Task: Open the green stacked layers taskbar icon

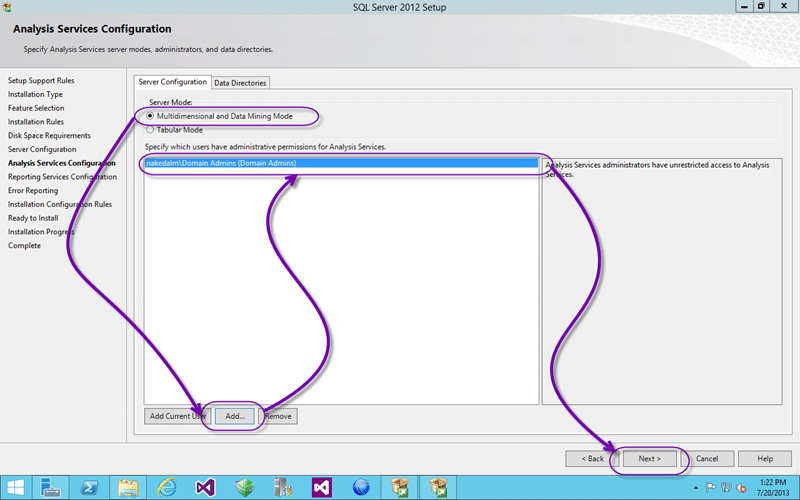Action: click(244, 488)
